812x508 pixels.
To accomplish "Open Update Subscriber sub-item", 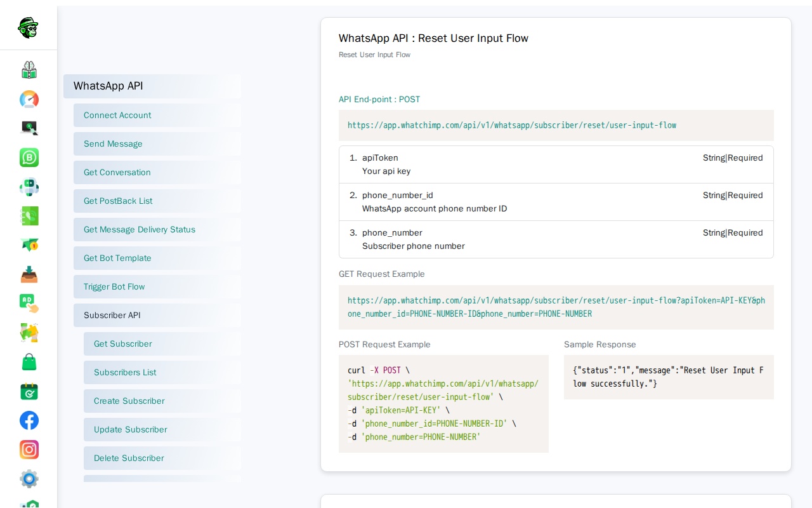I will (x=162, y=430).
